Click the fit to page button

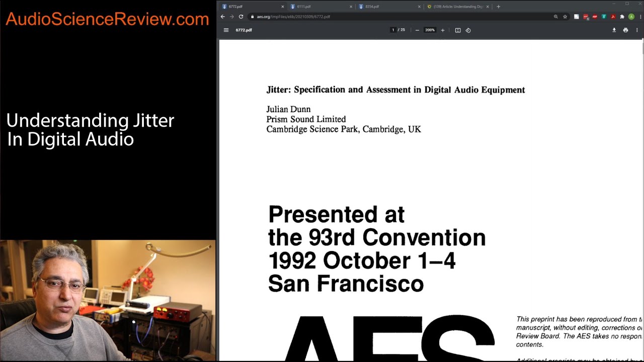point(458,30)
